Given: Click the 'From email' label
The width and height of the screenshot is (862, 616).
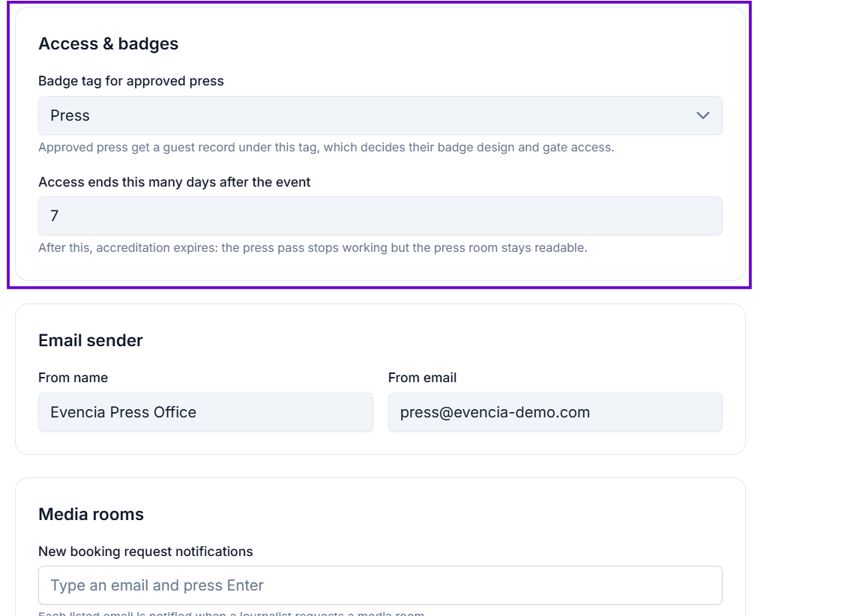Looking at the screenshot, I should [422, 378].
